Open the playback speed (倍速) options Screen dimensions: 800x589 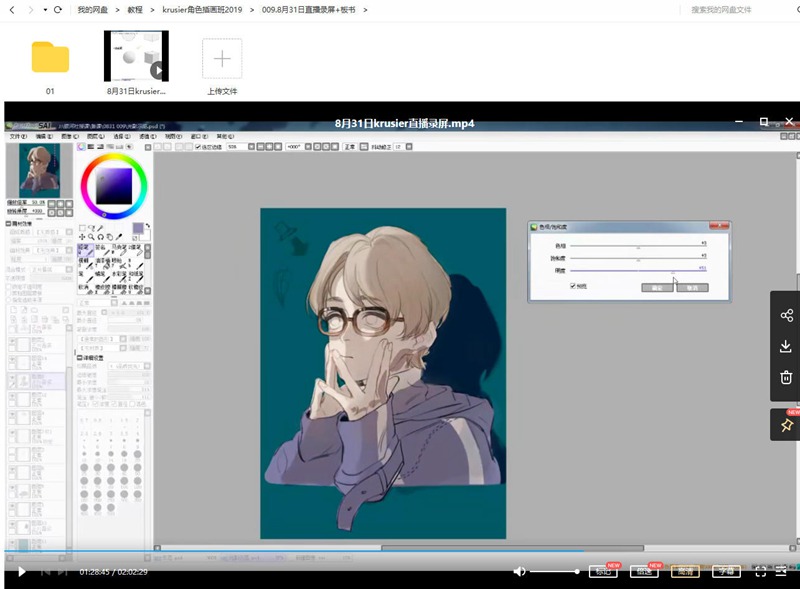coord(644,571)
